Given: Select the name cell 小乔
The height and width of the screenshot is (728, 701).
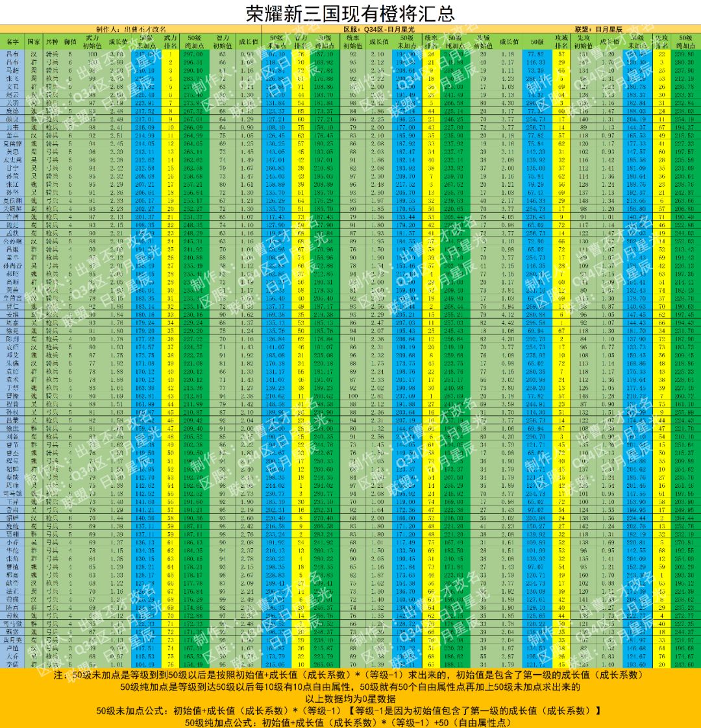Looking at the screenshot, I should [12, 542].
